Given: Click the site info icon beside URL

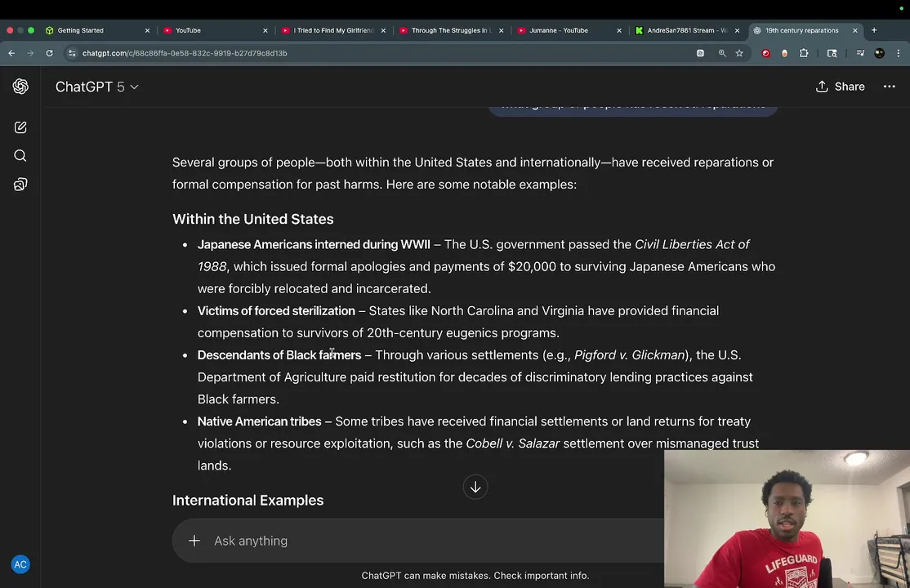Looking at the screenshot, I should coord(72,53).
